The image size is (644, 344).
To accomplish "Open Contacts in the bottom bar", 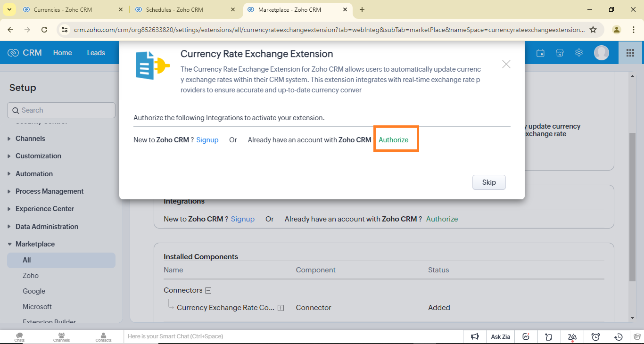I will [x=104, y=337].
